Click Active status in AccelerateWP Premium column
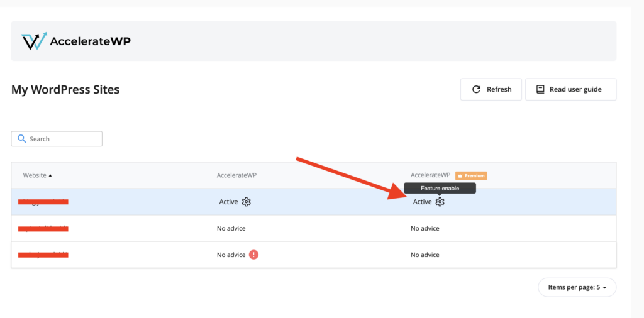 pyautogui.click(x=422, y=202)
